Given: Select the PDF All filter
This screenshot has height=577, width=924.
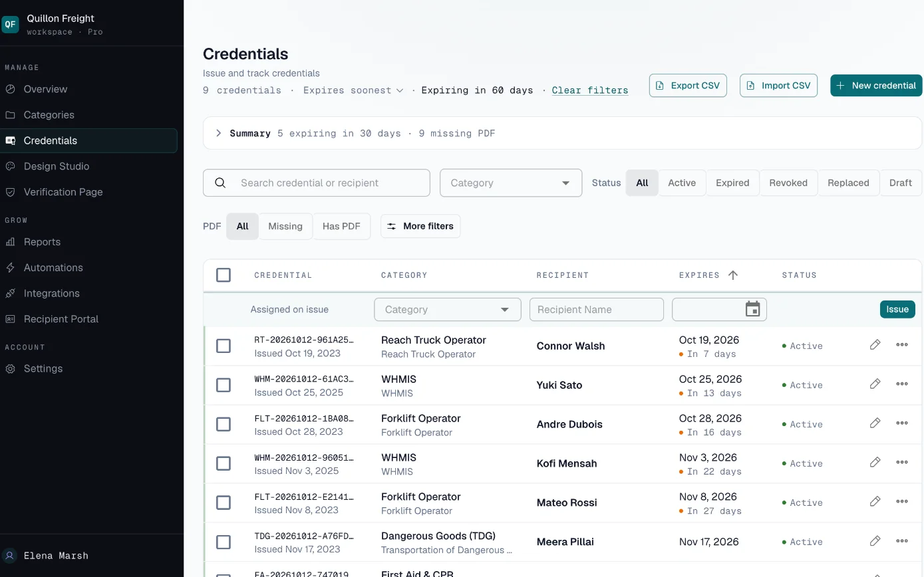Looking at the screenshot, I should pos(242,227).
